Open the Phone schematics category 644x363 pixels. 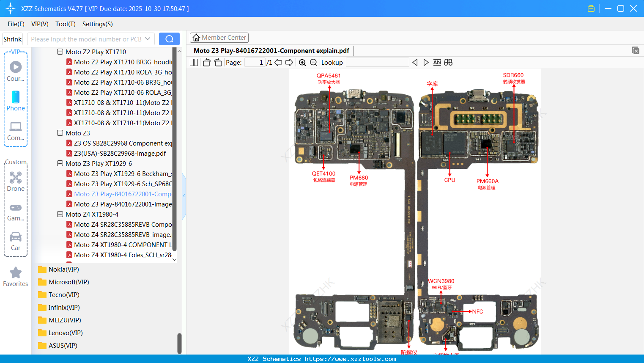16,102
